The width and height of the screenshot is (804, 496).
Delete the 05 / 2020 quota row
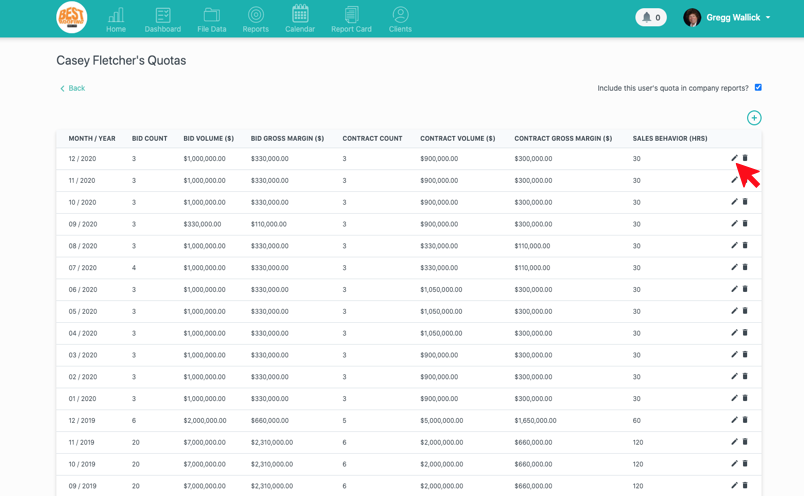coord(745,310)
